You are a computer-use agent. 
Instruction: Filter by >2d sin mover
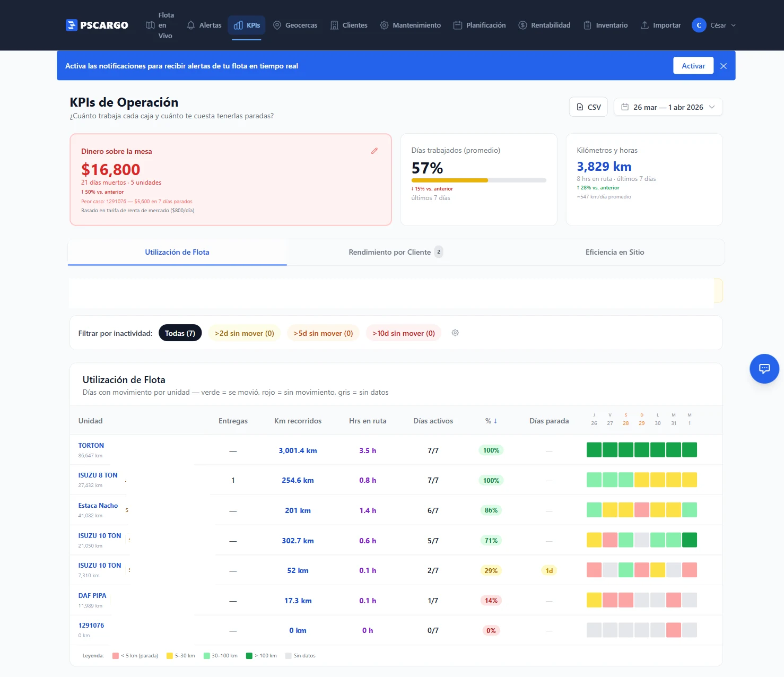244,333
